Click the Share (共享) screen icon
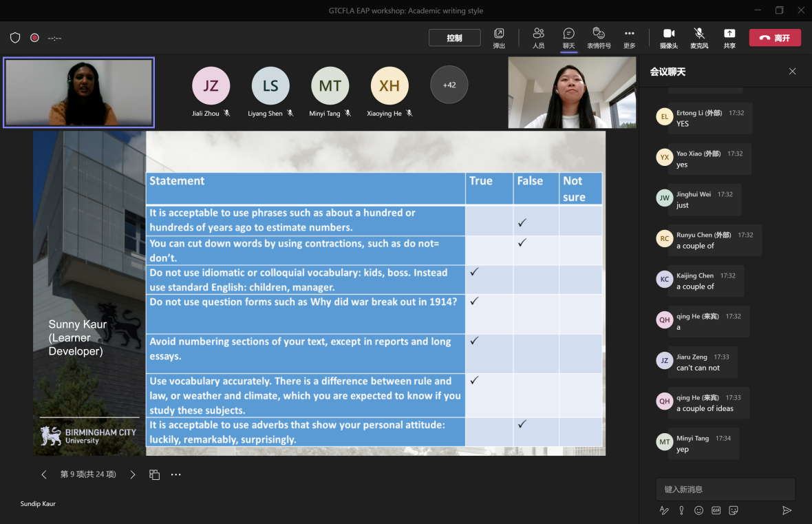This screenshot has height=524, width=812. tap(729, 37)
